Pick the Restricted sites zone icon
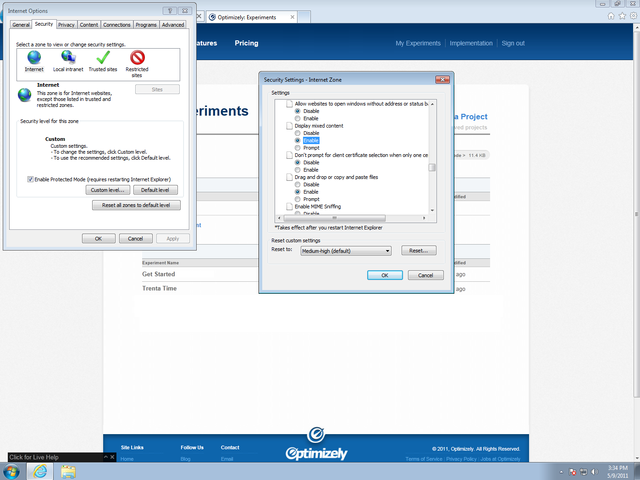 [x=137, y=59]
